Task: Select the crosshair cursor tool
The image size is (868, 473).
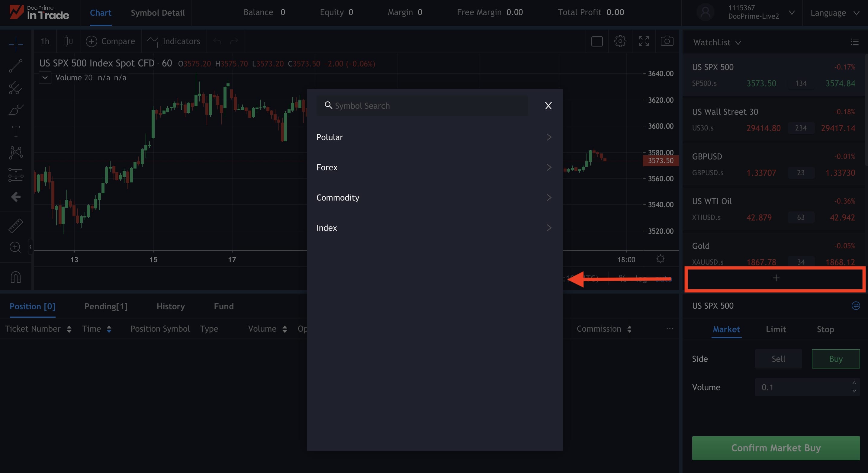Action: [15, 44]
